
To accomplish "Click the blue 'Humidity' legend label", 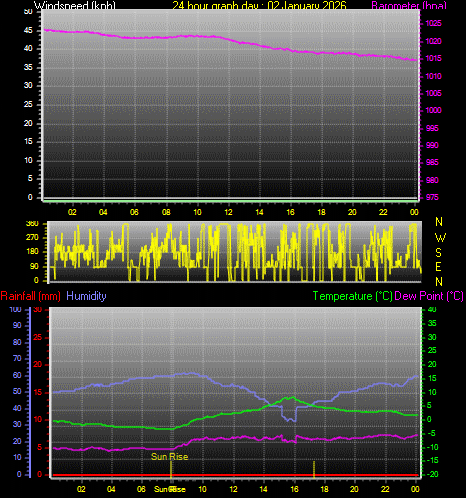I will click(x=86, y=296).
